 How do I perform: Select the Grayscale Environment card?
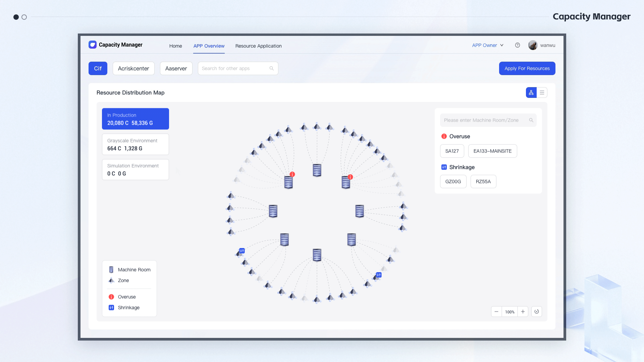coord(136,144)
